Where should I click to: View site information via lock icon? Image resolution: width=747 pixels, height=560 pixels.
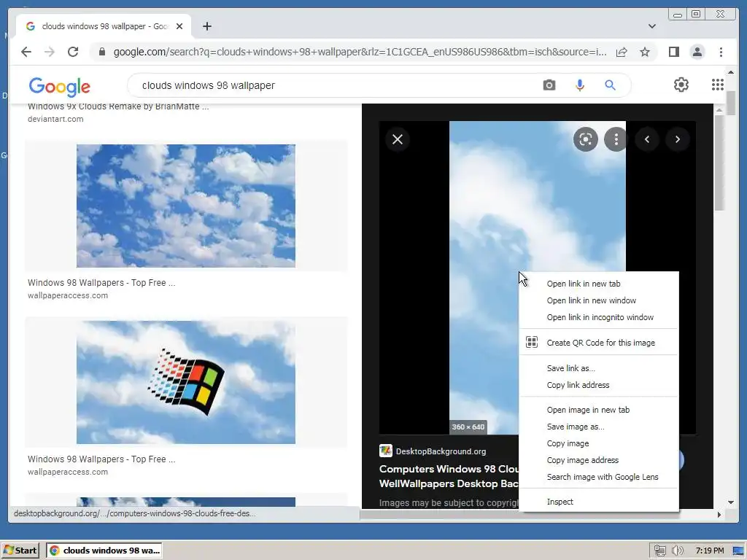coord(101,52)
